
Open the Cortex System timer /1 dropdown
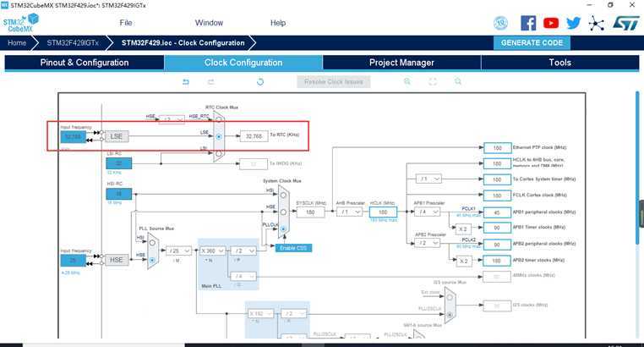coord(428,179)
